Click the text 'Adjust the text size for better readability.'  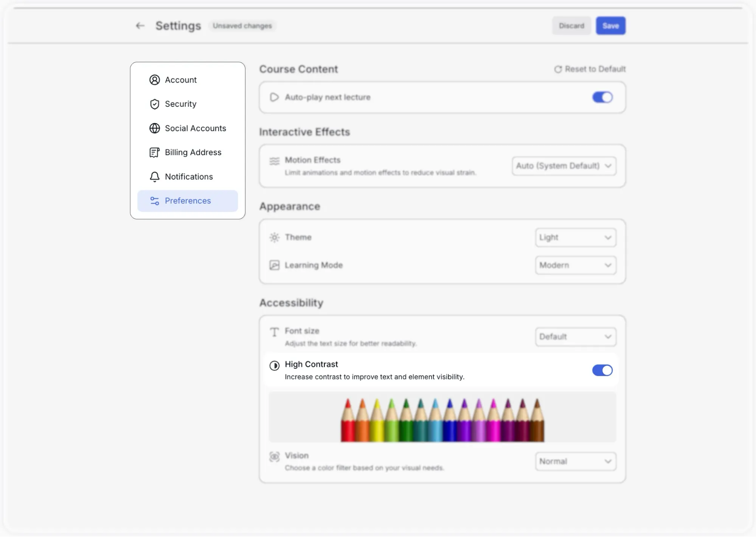click(351, 344)
